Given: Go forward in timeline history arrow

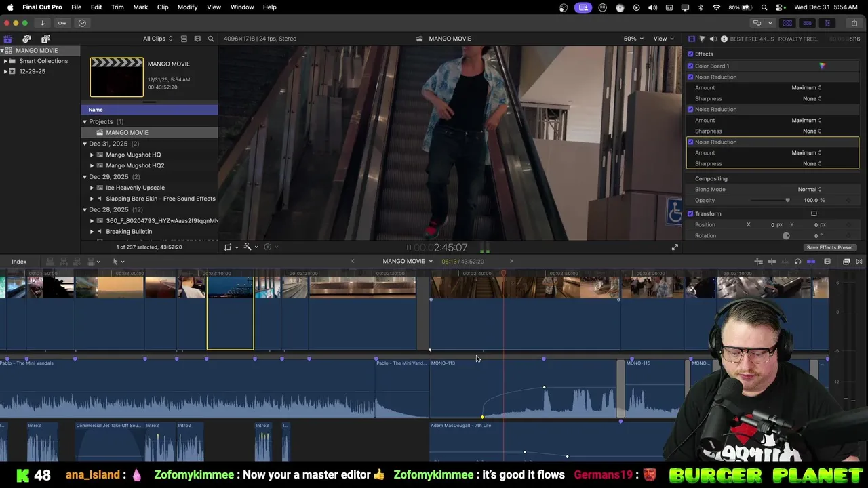Looking at the screenshot, I should 511,261.
